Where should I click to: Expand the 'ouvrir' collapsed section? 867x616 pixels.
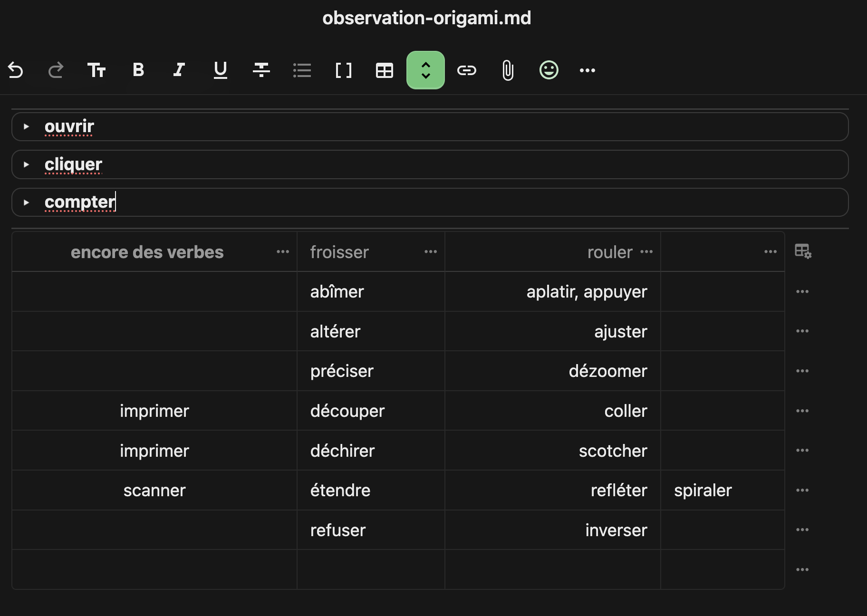point(27,127)
